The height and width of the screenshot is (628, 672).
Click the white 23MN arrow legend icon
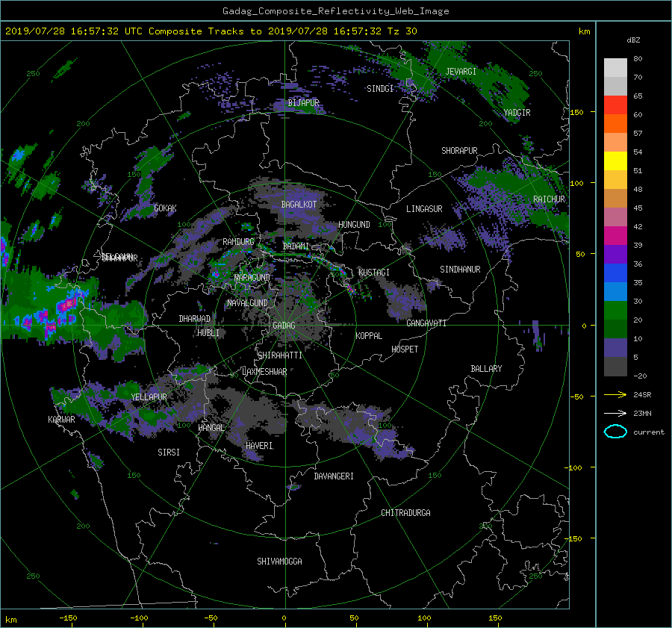[615, 414]
